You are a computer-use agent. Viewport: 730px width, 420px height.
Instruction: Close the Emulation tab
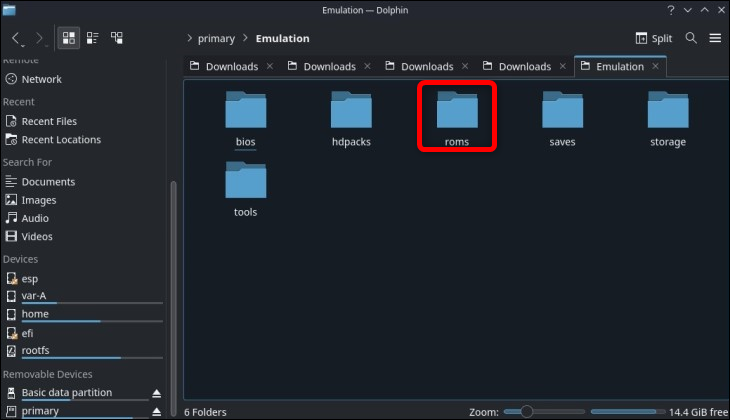pyautogui.click(x=657, y=67)
